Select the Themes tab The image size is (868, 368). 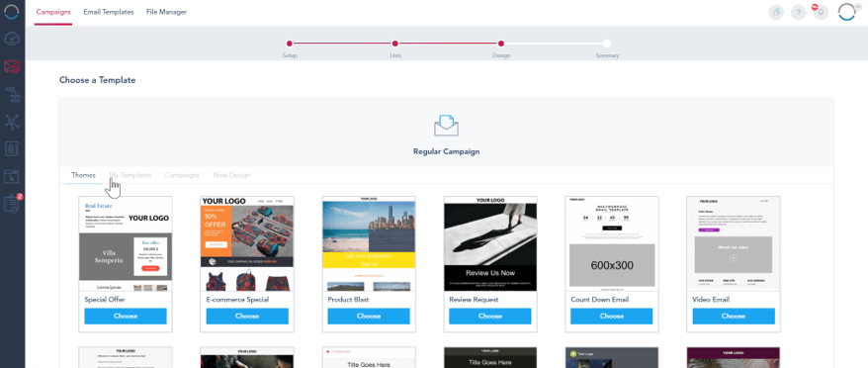(x=84, y=175)
